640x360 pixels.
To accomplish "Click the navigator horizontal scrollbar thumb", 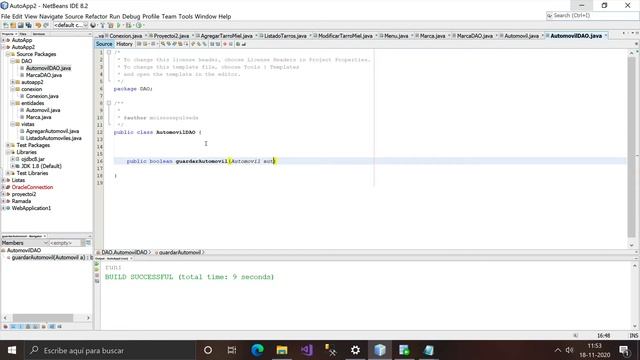I will click(x=42, y=318).
